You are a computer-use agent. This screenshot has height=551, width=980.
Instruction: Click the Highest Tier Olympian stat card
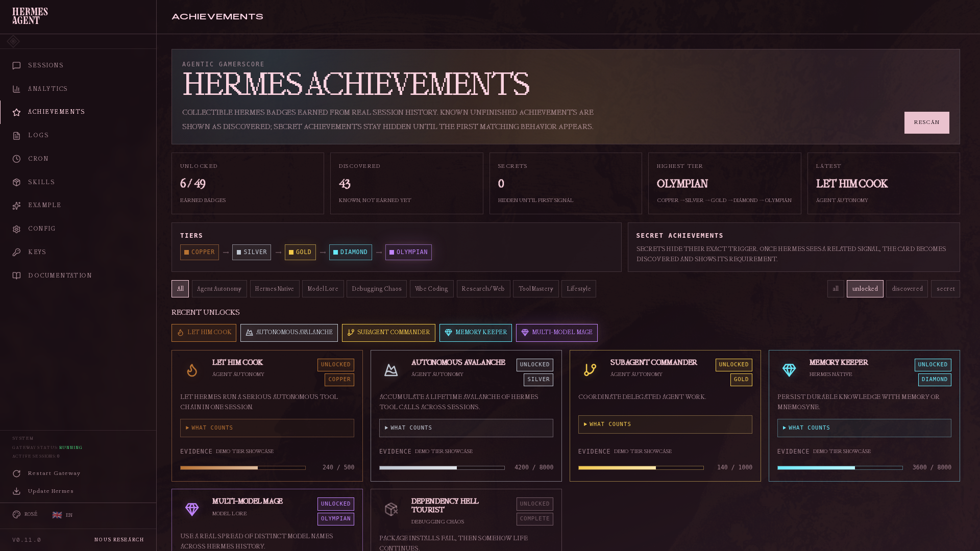click(x=725, y=183)
